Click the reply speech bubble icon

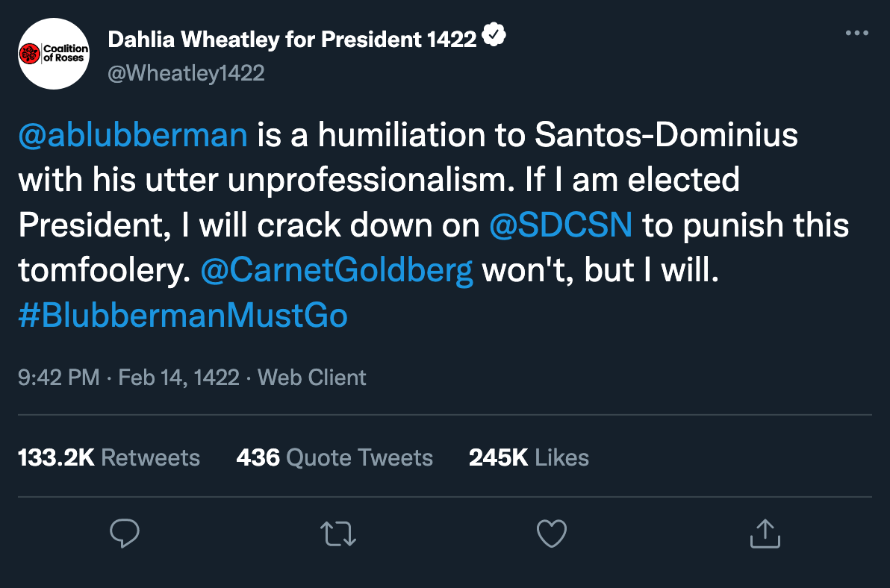click(124, 533)
